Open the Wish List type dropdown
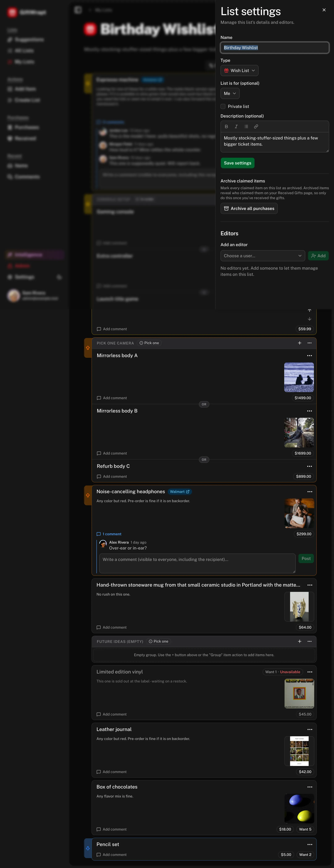This screenshot has height=868, width=334. pos(239,70)
